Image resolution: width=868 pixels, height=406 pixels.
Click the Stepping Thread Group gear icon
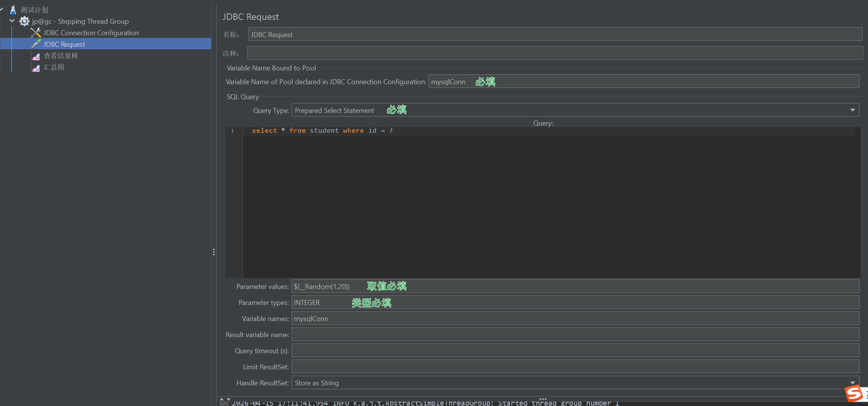(x=24, y=21)
